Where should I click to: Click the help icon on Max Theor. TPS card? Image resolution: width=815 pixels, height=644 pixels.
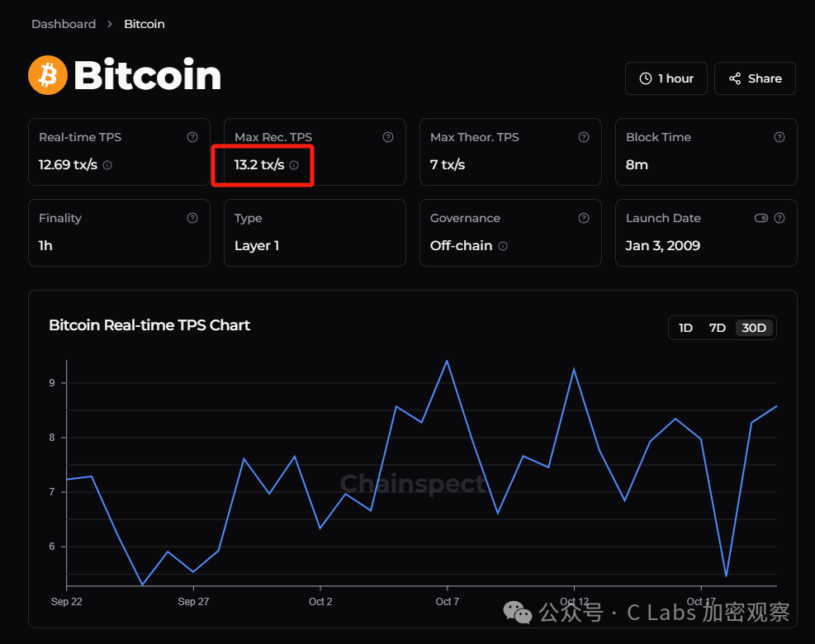click(584, 137)
